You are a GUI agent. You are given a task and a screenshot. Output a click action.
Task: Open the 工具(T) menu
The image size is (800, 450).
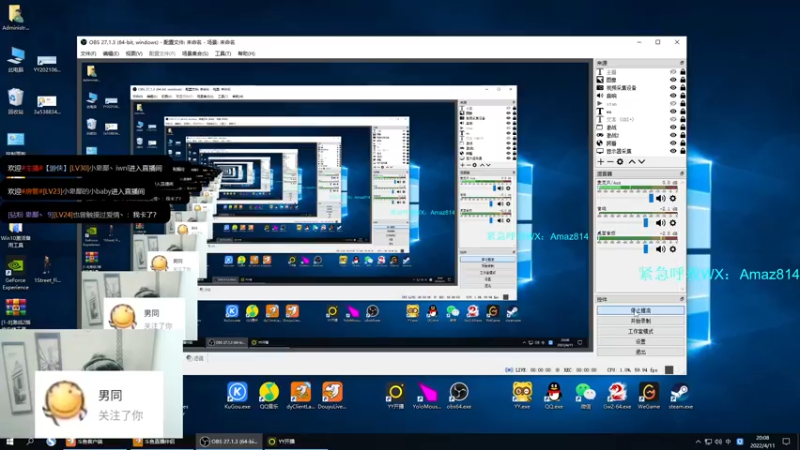223,54
